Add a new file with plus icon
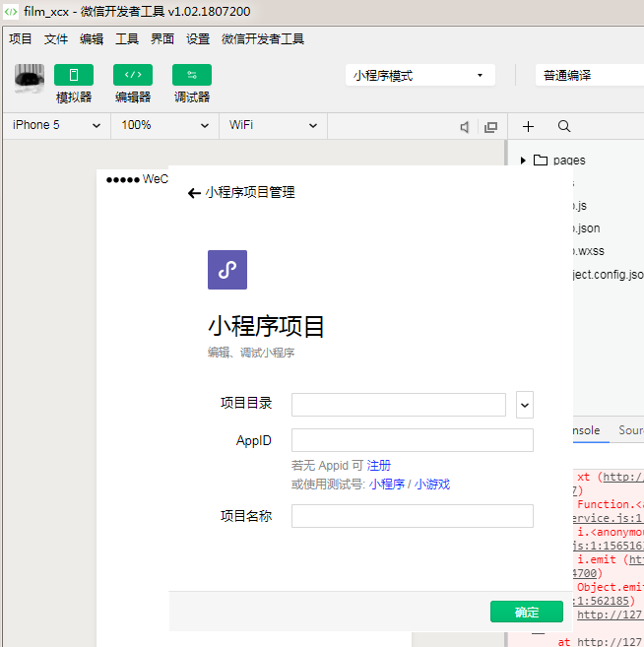The height and width of the screenshot is (647, 644). [528, 126]
